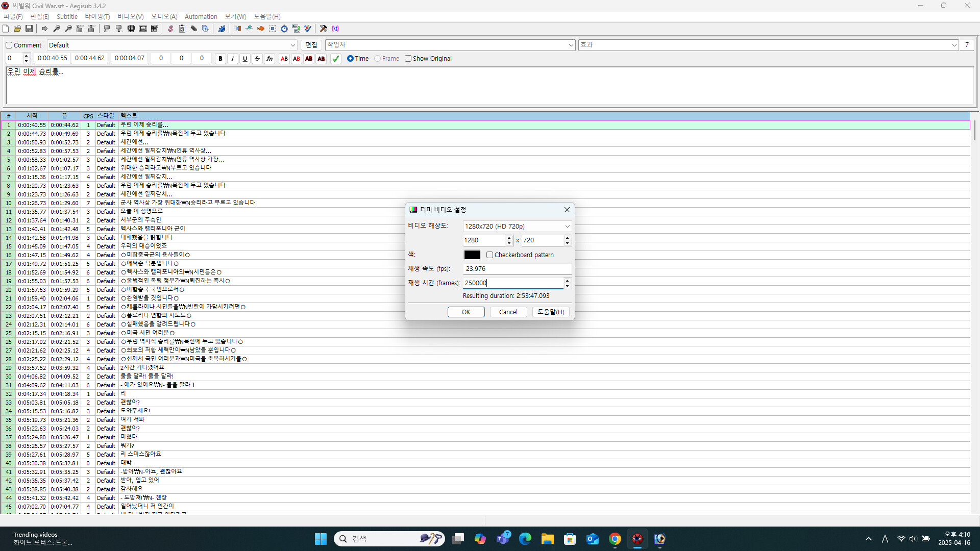Screen dimensions: 980x551
Task: Click the Bold formatting button
Action: click(x=220, y=59)
